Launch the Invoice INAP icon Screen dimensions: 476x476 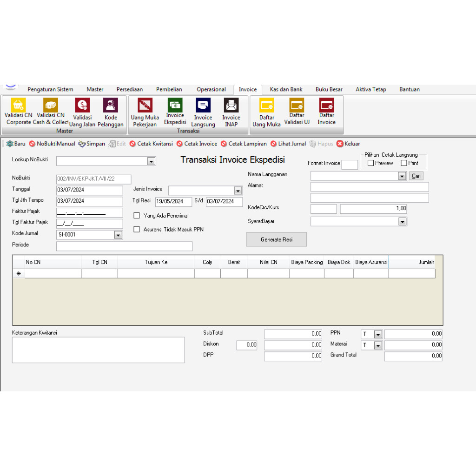[x=231, y=106]
